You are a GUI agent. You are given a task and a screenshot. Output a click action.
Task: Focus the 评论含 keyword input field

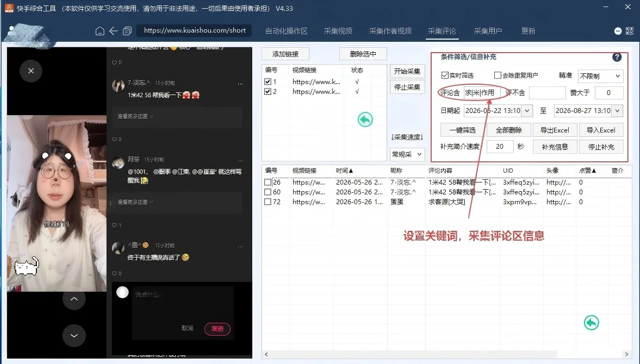pos(482,93)
